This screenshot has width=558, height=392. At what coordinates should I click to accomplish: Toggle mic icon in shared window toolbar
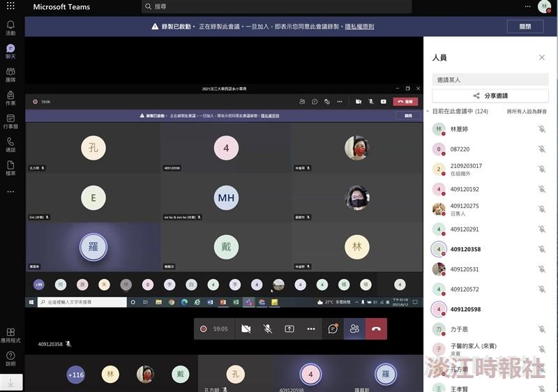click(371, 102)
